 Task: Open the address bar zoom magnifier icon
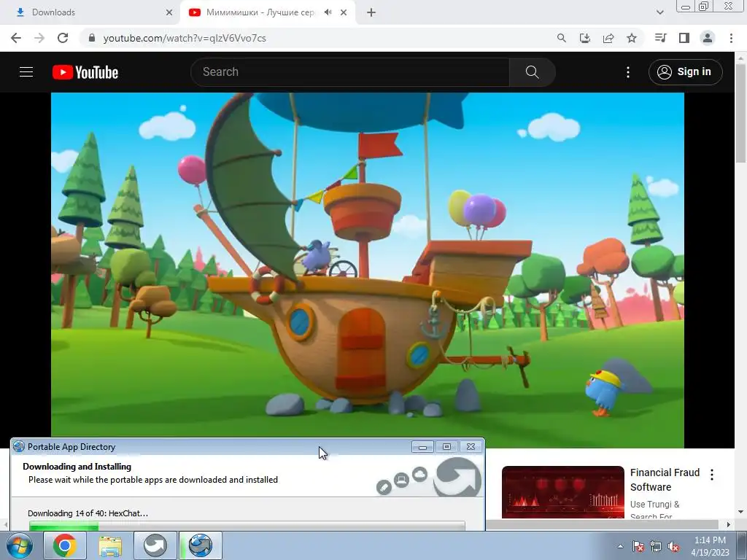point(561,38)
